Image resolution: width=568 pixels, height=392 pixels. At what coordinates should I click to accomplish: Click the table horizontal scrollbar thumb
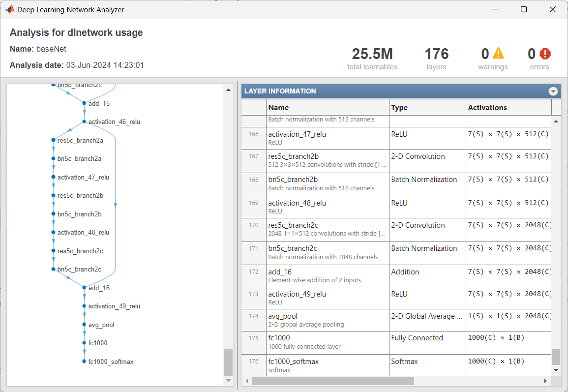tap(332, 381)
